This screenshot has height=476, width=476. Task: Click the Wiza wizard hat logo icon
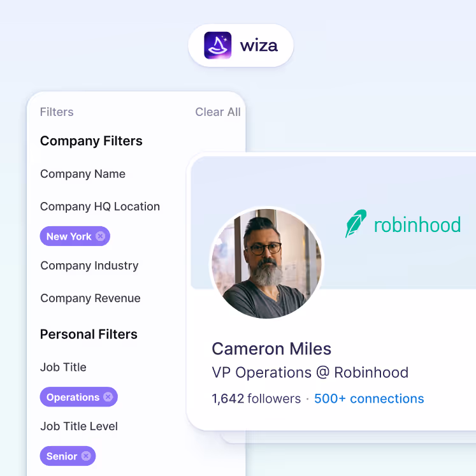(x=218, y=45)
